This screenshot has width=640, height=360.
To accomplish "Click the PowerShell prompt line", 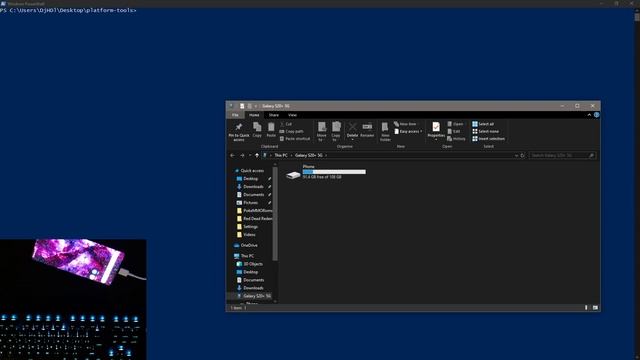I will [69, 10].
